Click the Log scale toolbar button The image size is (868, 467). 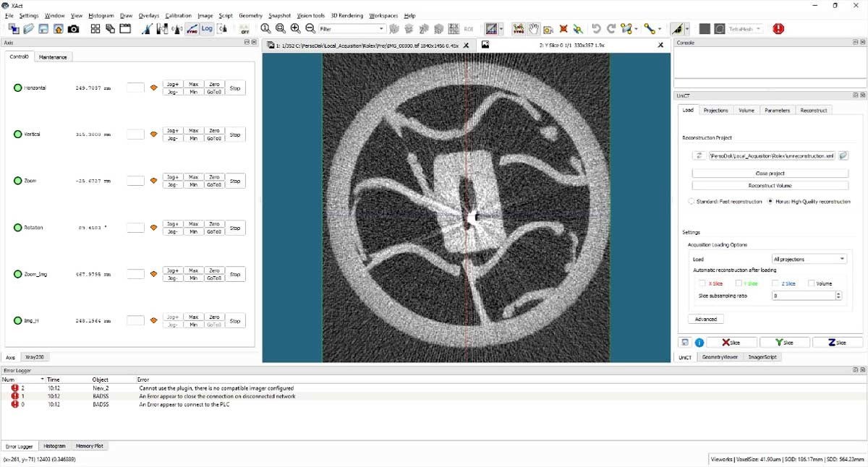click(207, 29)
